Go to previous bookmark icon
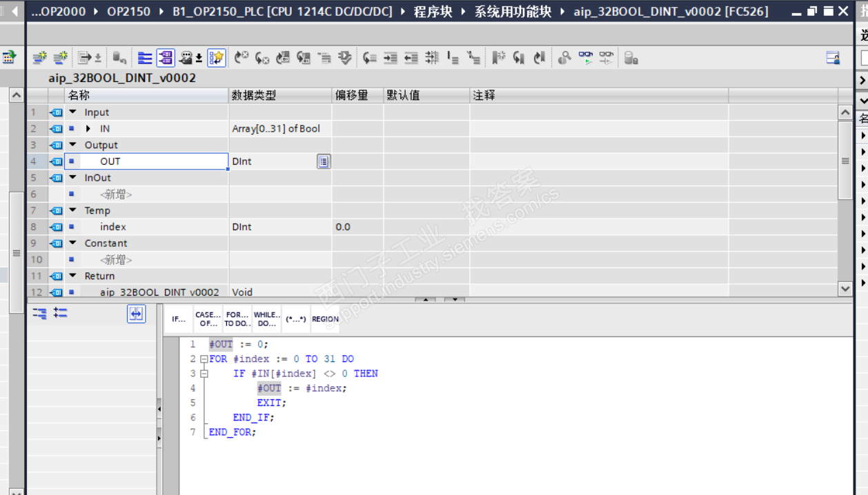Viewport: 868px width, 495px height. [540, 58]
